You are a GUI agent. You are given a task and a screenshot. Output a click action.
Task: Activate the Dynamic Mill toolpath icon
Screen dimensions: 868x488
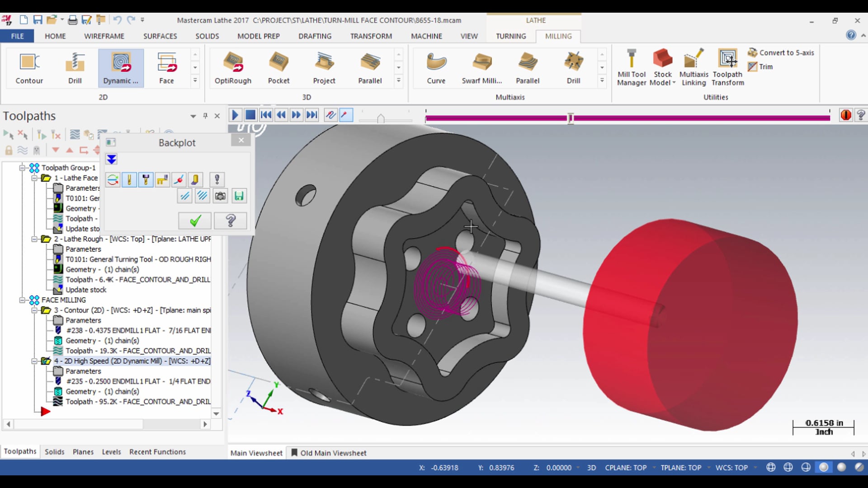(x=121, y=68)
